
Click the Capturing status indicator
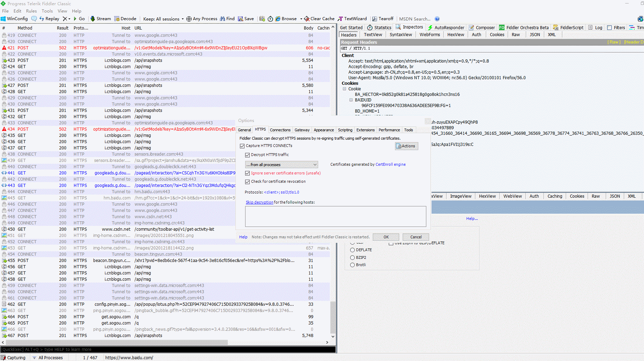13,358
